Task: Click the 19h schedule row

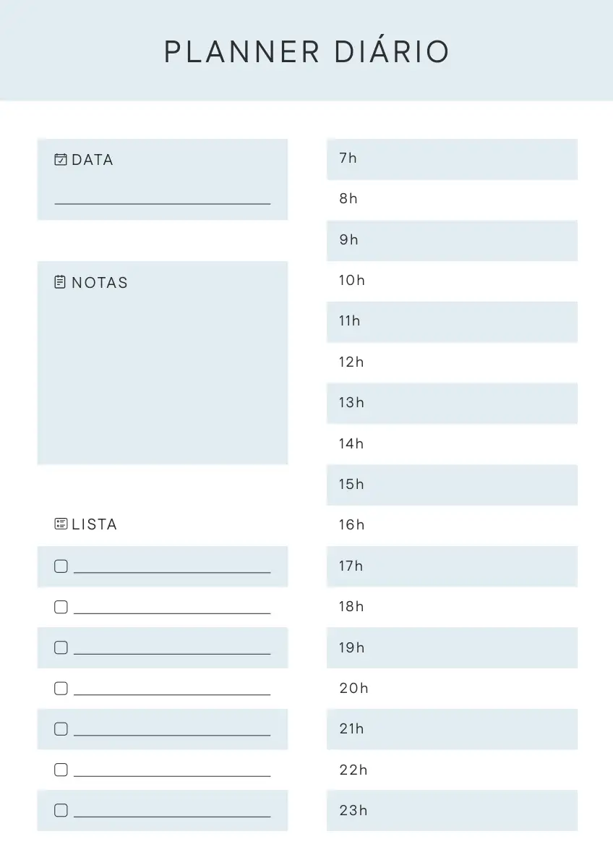Action: click(x=452, y=647)
